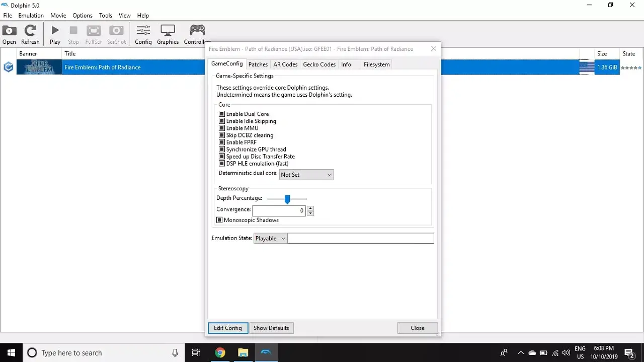Toggle Enable FPRF checkbox
644x362 pixels.
(x=222, y=142)
